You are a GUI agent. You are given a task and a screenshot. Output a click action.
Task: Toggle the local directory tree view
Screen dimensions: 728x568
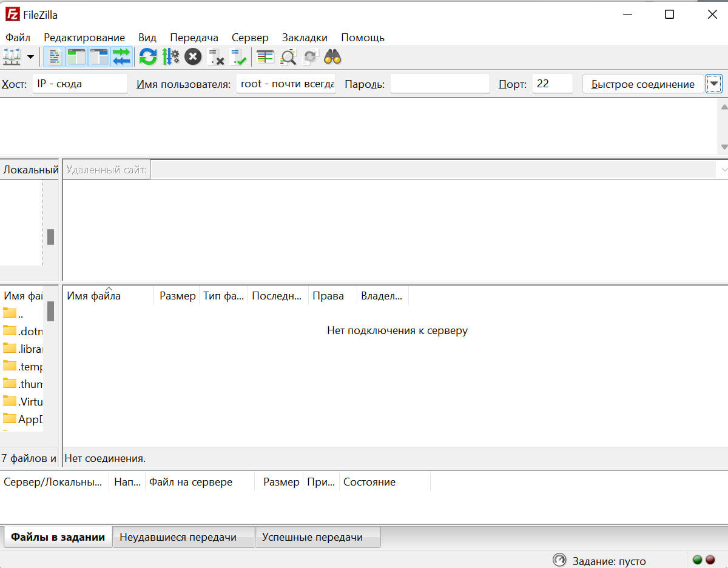tap(76, 57)
